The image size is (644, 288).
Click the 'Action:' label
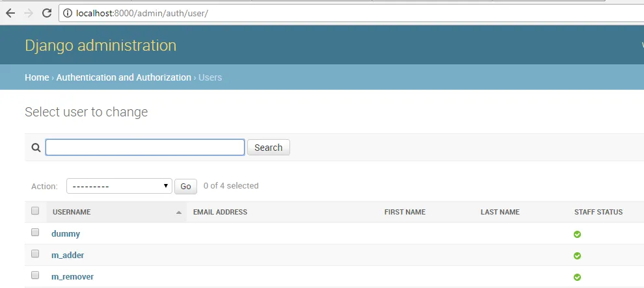pos(44,186)
